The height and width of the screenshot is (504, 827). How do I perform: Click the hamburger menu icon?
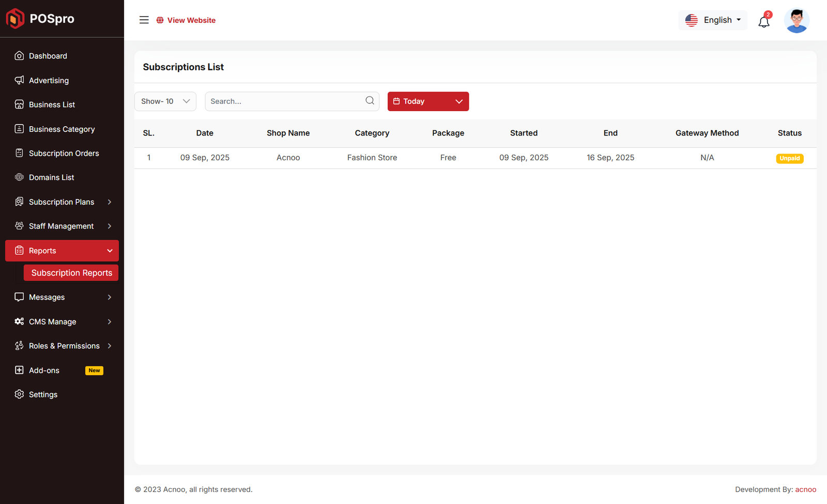144,20
